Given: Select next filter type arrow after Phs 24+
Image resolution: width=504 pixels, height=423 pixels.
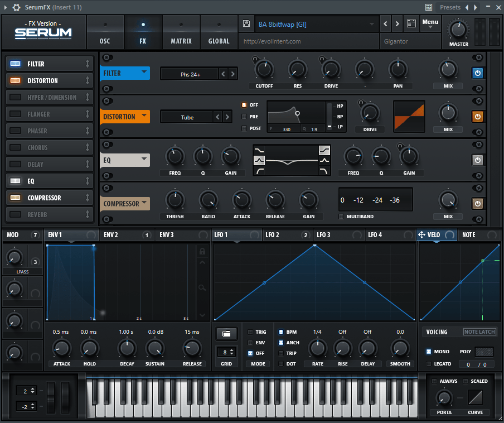Looking at the screenshot, I should (x=232, y=74).
